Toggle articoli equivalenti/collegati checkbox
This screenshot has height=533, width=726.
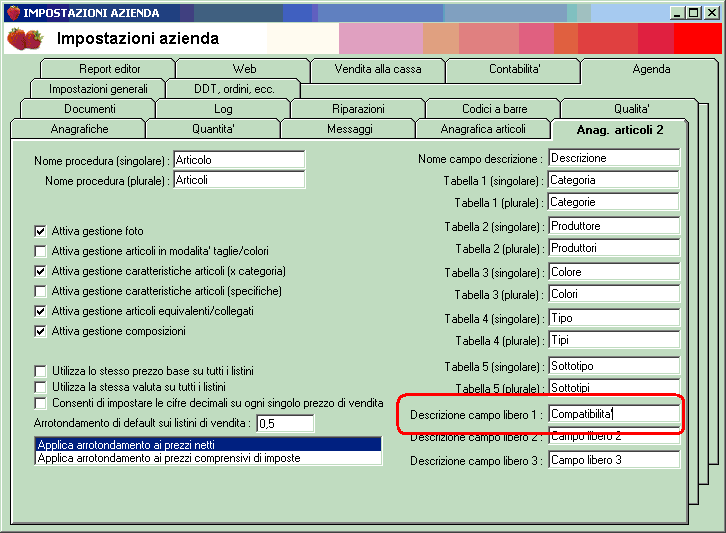point(40,311)
